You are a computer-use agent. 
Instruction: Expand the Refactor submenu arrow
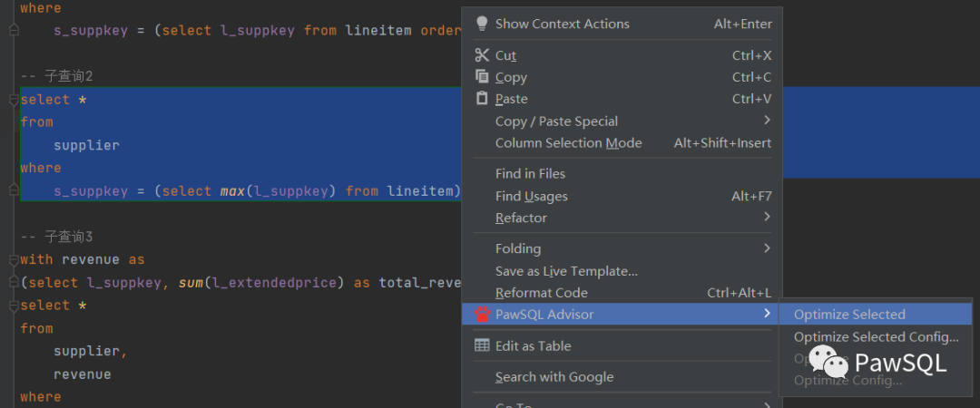pos(767,218)
